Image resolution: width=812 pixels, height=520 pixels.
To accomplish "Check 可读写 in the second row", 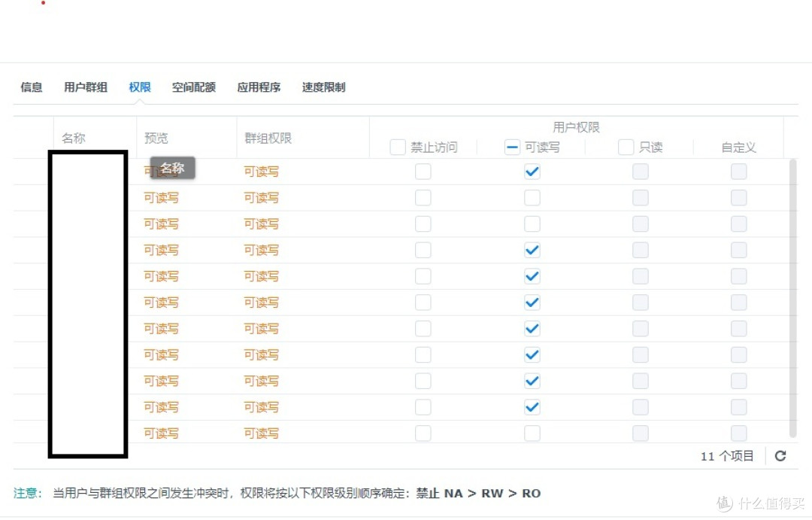I will click(532, 198).
